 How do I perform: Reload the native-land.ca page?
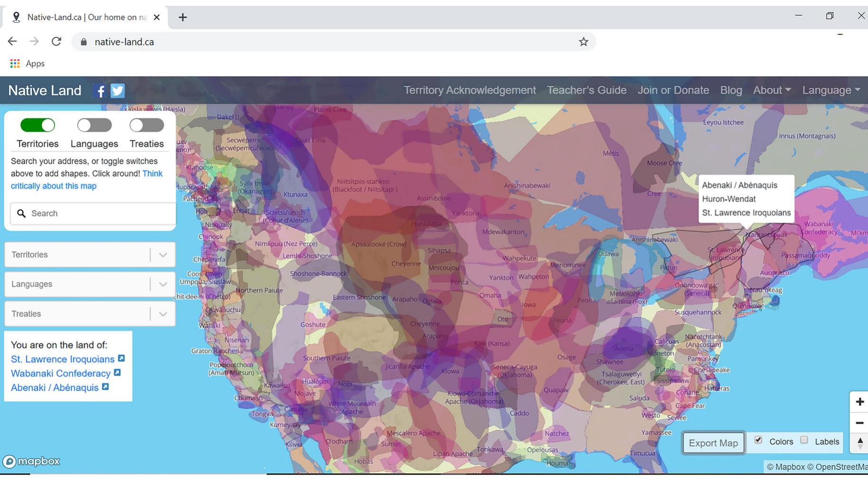point(57,41)
